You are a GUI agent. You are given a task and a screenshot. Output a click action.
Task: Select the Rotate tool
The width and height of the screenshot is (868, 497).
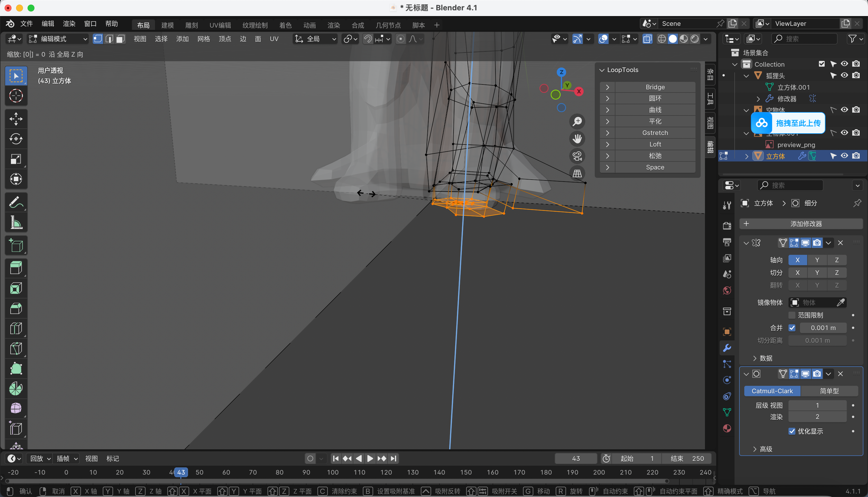[x=16, y=138]
